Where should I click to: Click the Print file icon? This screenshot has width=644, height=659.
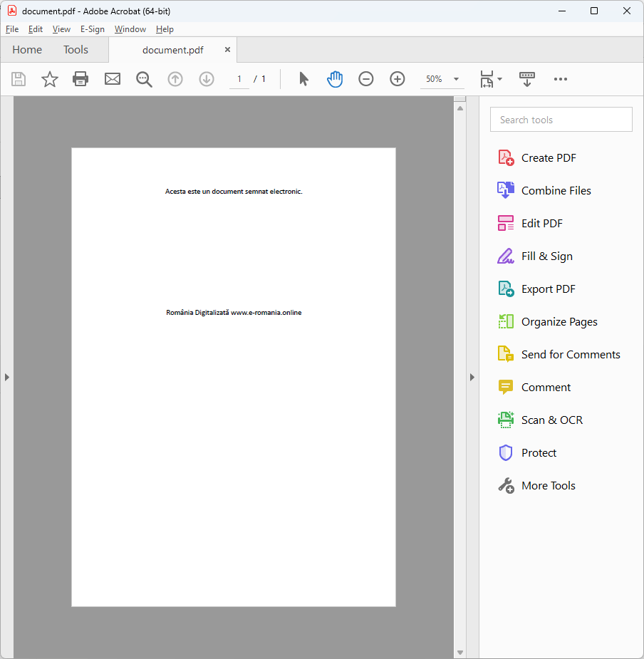pos(80,79)
